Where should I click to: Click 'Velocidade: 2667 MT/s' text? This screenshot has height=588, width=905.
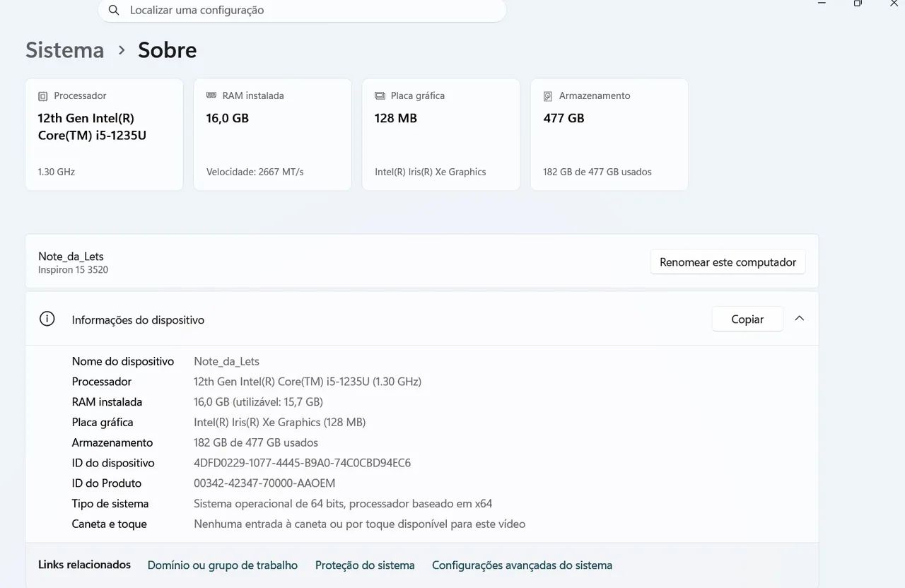tap(255, 172)
